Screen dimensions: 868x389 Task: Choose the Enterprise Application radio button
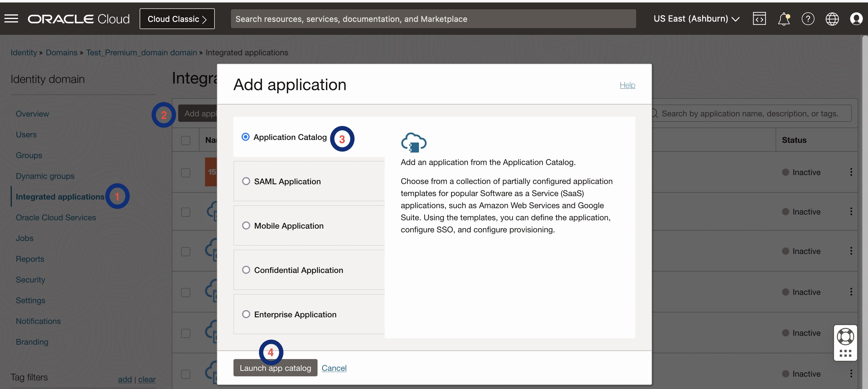[x=246, y=314]
